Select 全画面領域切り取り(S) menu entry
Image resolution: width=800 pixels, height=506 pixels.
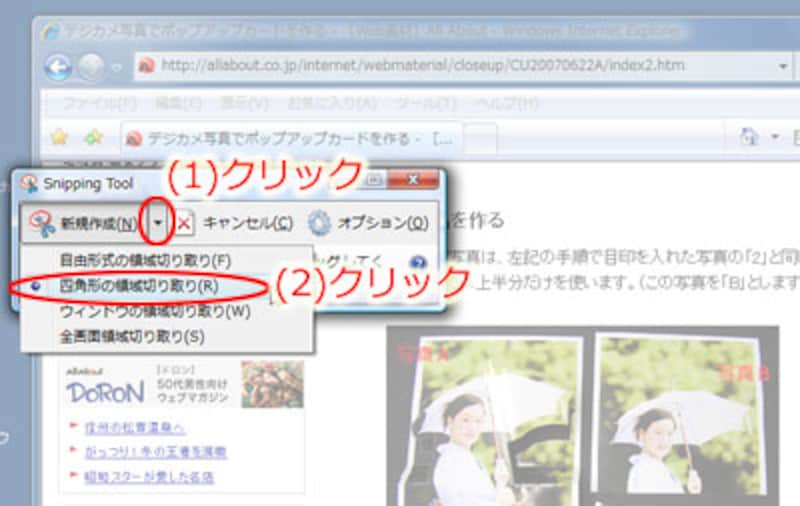[x=166, y=337]
